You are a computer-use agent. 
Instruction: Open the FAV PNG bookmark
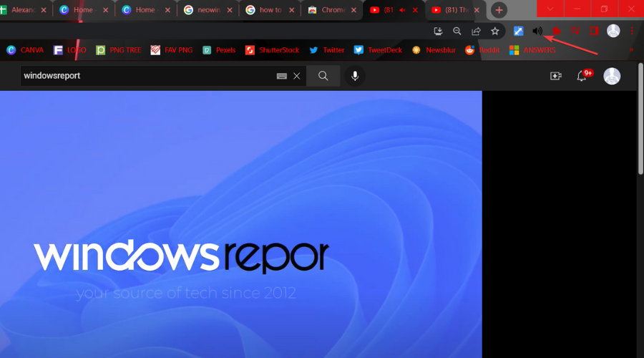[x=172, y=50]
